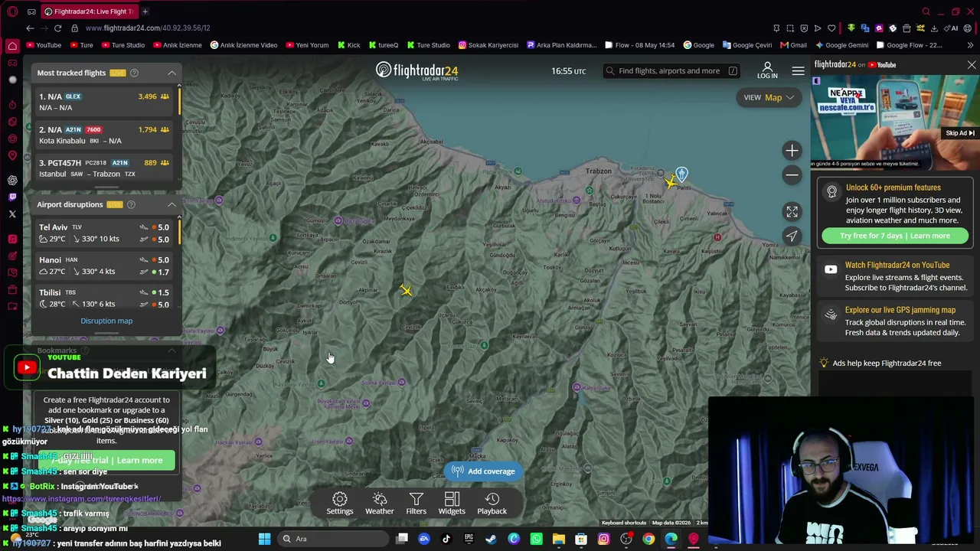
Task: Open the Windows Start menu
Action: [264, 539]
